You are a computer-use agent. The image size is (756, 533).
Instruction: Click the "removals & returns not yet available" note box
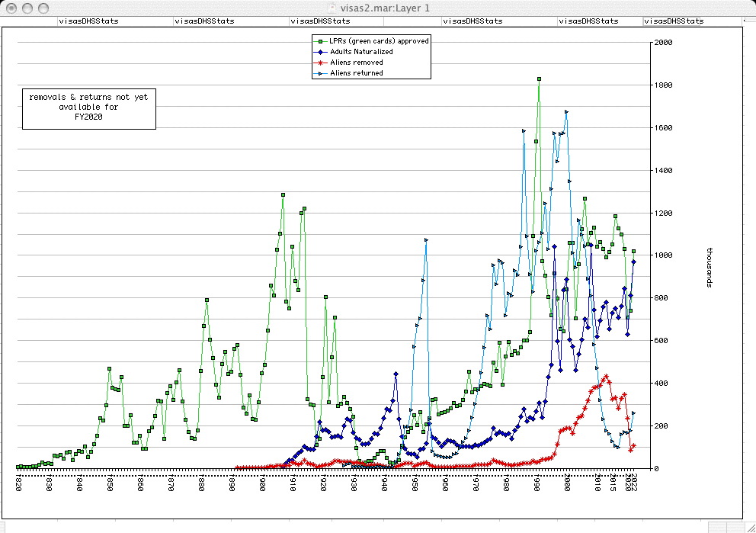pos(89,109)
